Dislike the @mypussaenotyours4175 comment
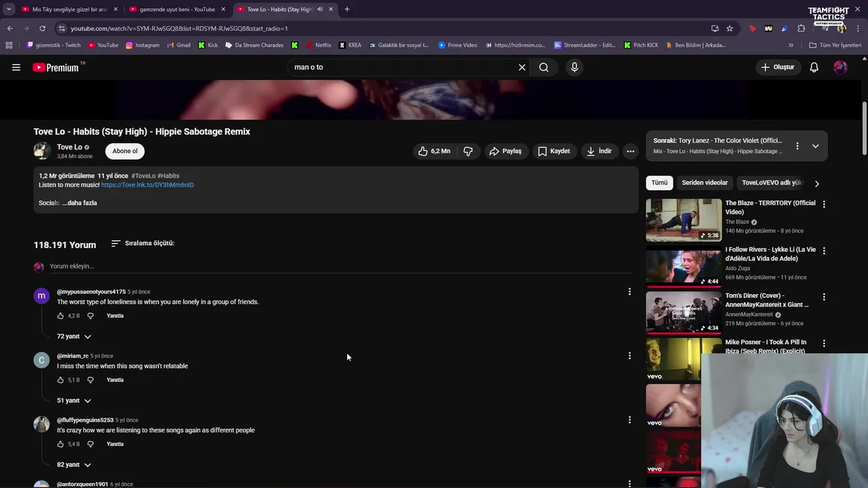This screenshot has height=488, width=868. pos(90,316)
